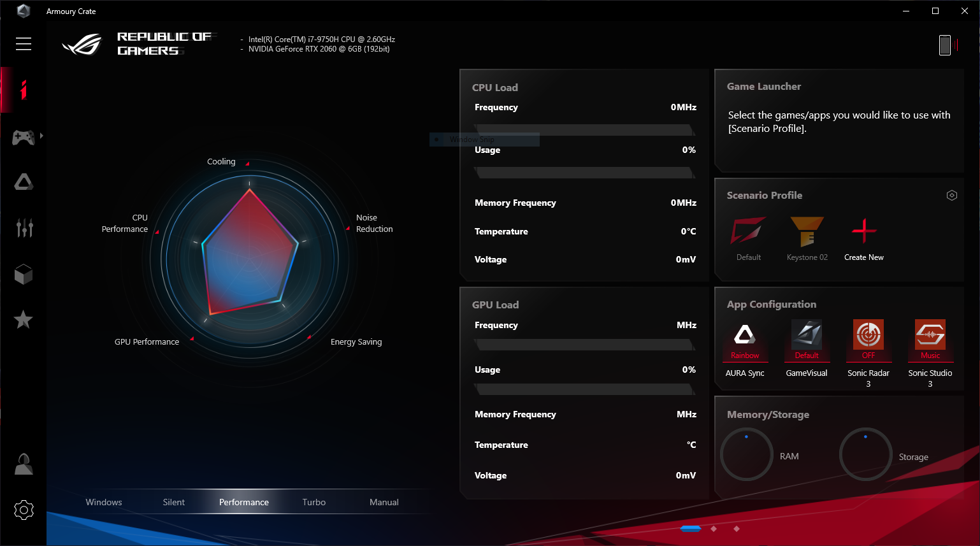Go to second page indicator diamond
This screenshot has height=546, width=980.
coord(714,529)
